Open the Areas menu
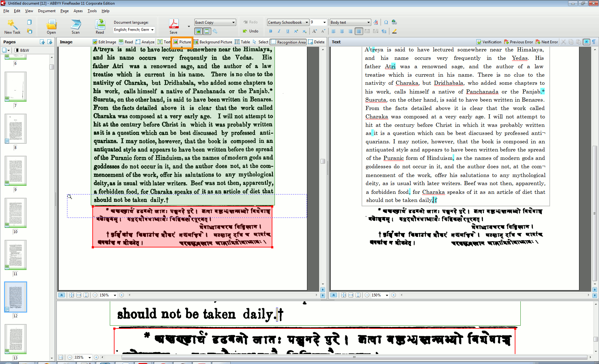 click(78, 11)
